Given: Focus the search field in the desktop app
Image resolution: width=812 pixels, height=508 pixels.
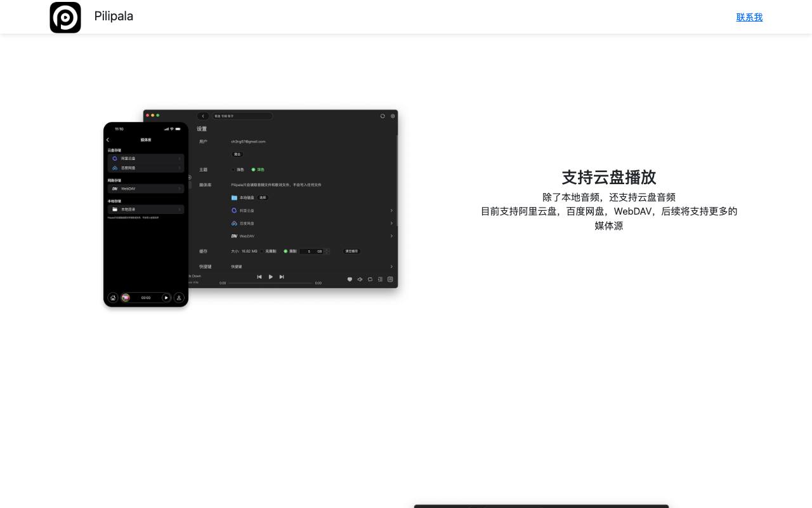Looking at the screenshot, I should (242, 116).
